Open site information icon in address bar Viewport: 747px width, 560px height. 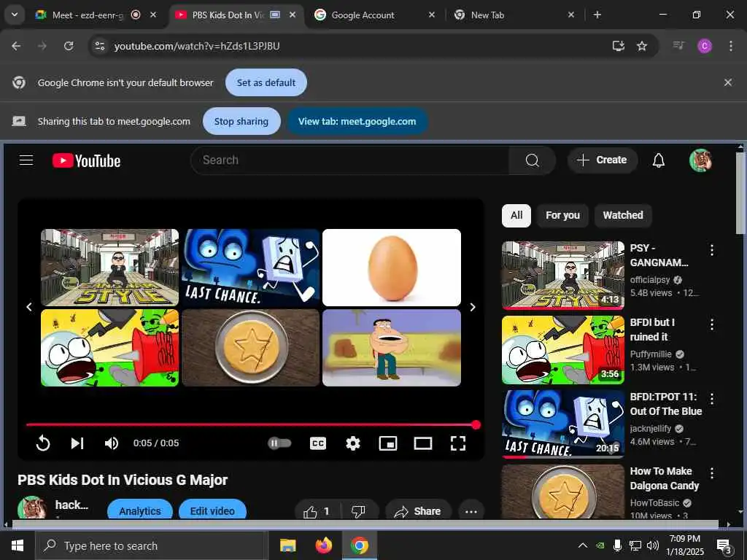99,46
